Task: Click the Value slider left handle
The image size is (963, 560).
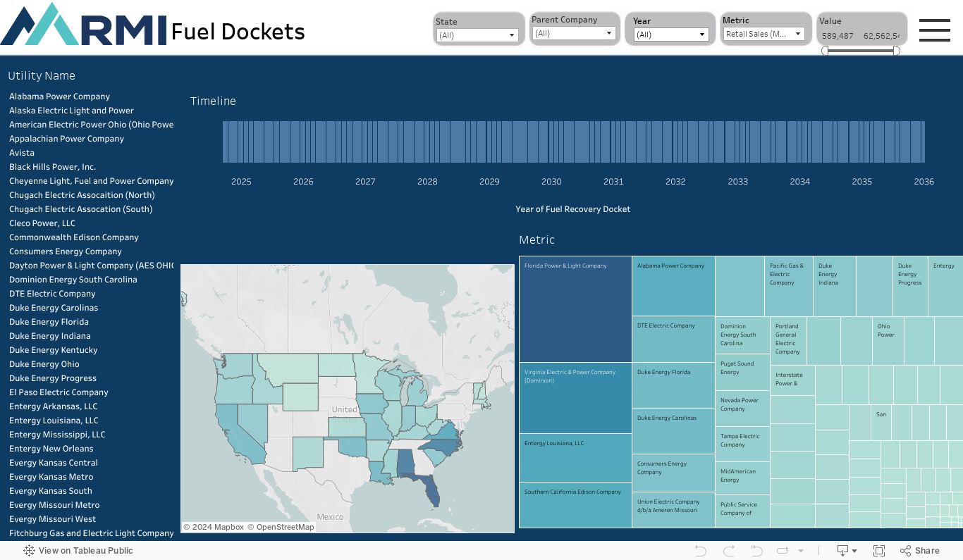Action: pos(825,51)
